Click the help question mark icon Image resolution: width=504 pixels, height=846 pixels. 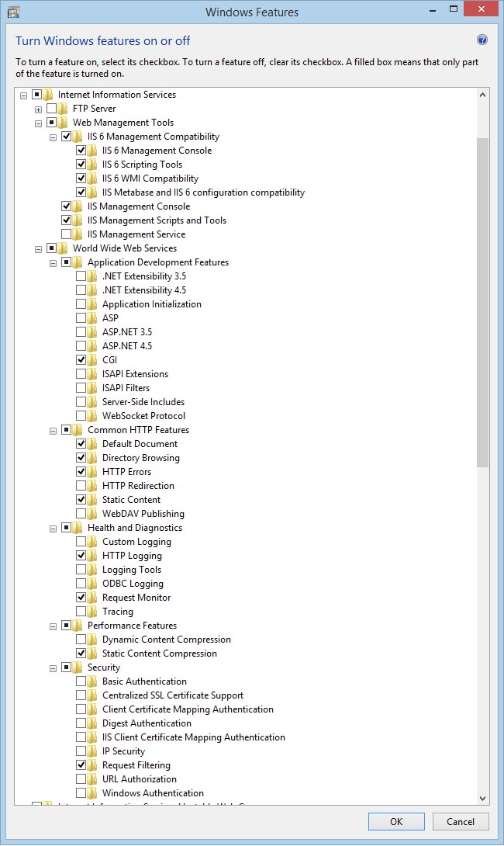coord(482,40)
